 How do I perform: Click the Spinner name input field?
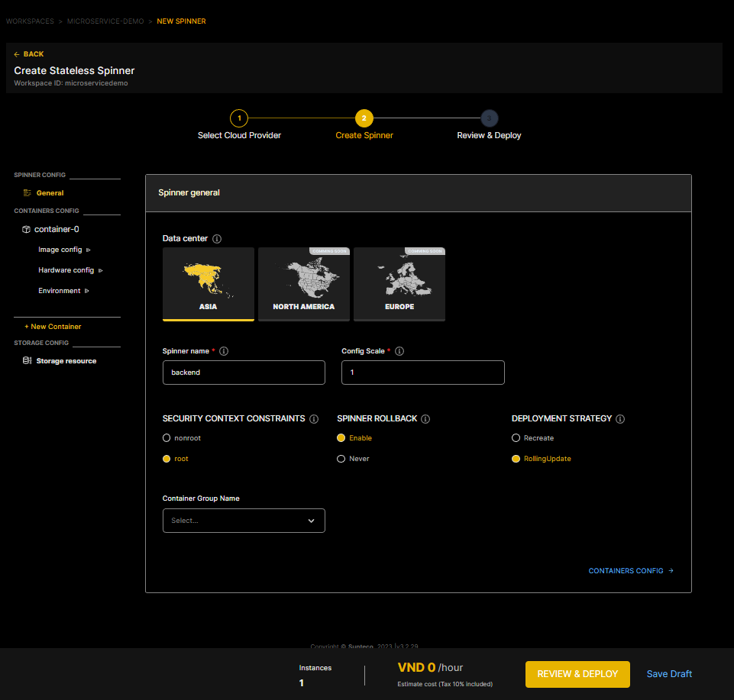click(244, 373)
